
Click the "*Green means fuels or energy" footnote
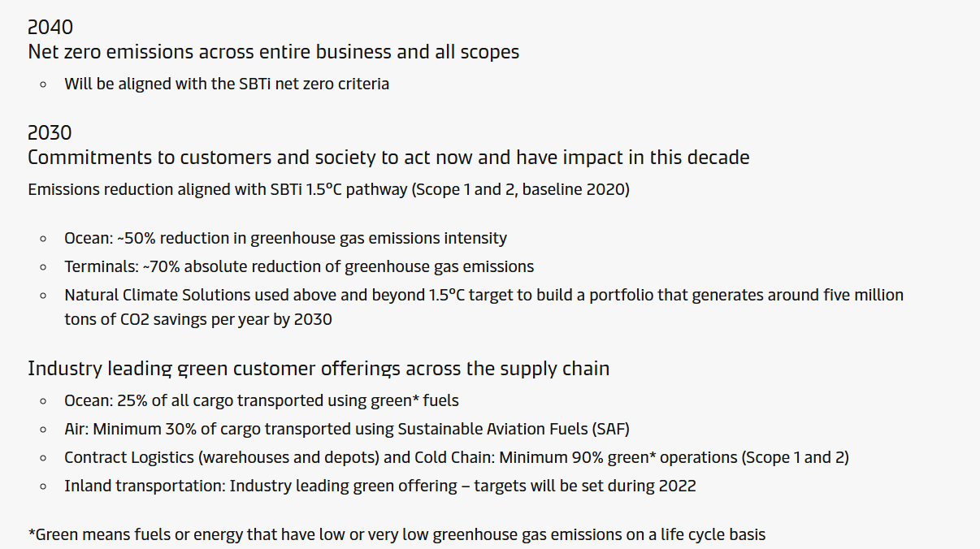point(397,534)
